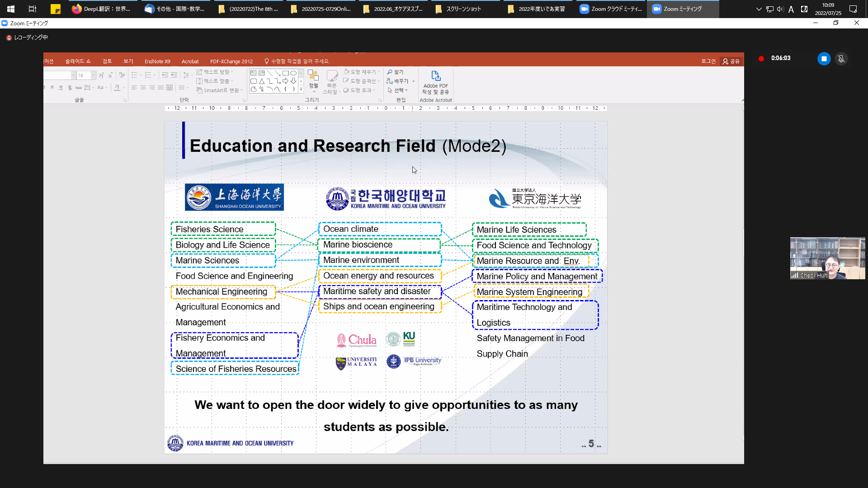The height and width of the screenshot is (488, 868).
Task: Click the increase font size icon
Action: (101, 75)
